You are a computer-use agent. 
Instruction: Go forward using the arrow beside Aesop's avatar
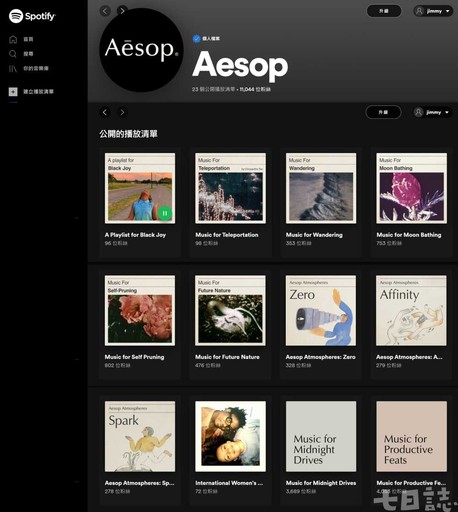(x=122, y=11)
